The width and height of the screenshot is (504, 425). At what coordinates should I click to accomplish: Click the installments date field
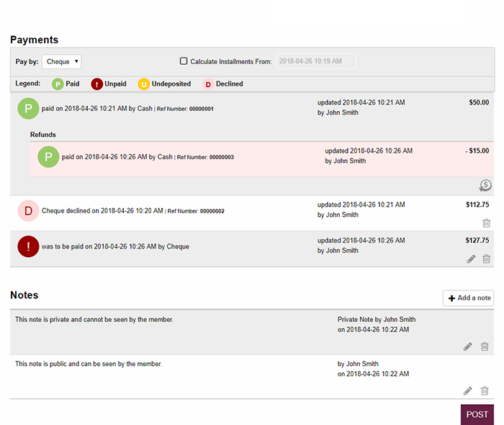pyautogui.click(x=316, y=61)
